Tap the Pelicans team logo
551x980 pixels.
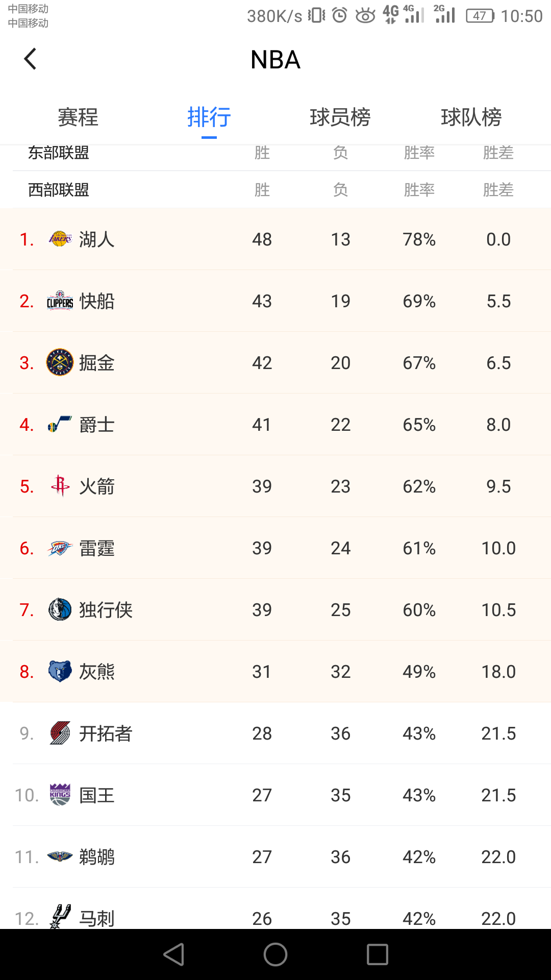point(60,856)
